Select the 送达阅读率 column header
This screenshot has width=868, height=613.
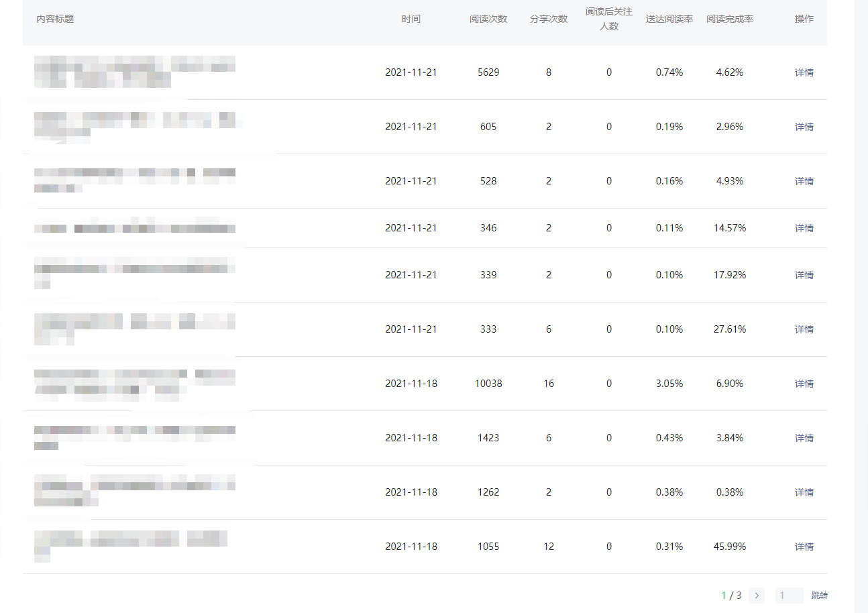click(x=669, y=19)
